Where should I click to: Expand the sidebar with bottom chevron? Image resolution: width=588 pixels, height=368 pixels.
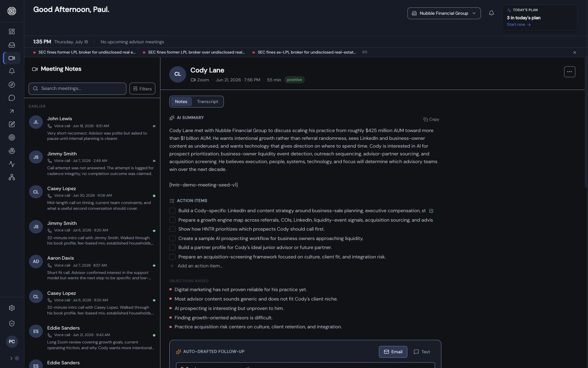click(11, 358)
